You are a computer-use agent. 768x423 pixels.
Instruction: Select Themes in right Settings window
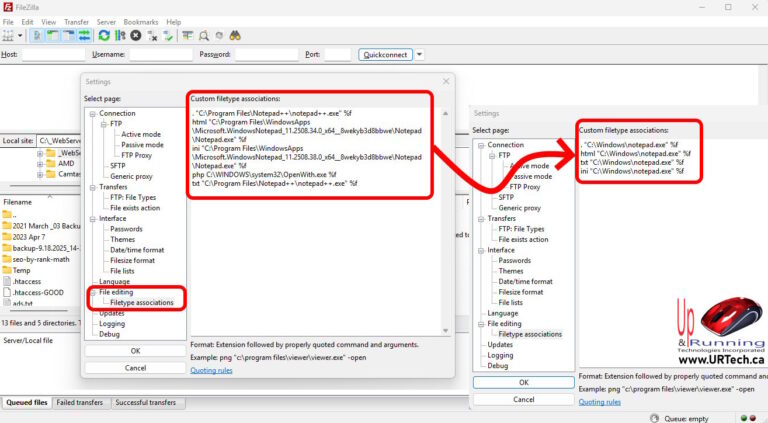pyautogui.click(x=511, y=271)
